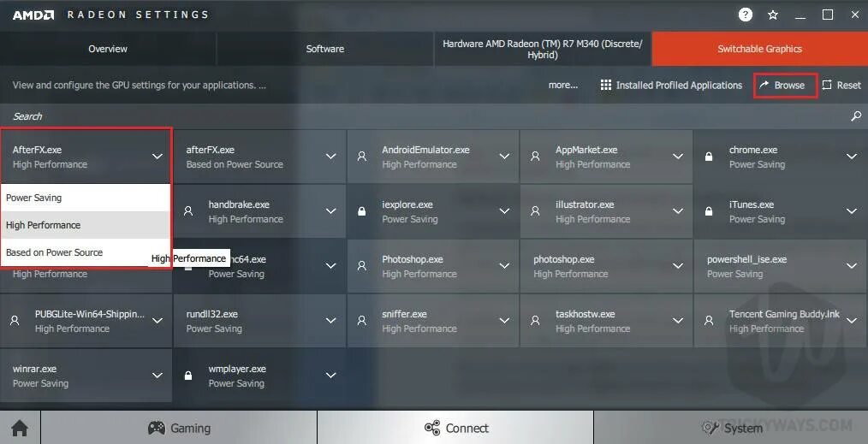
Task: Open the System section
Action: tap(731, 428)
